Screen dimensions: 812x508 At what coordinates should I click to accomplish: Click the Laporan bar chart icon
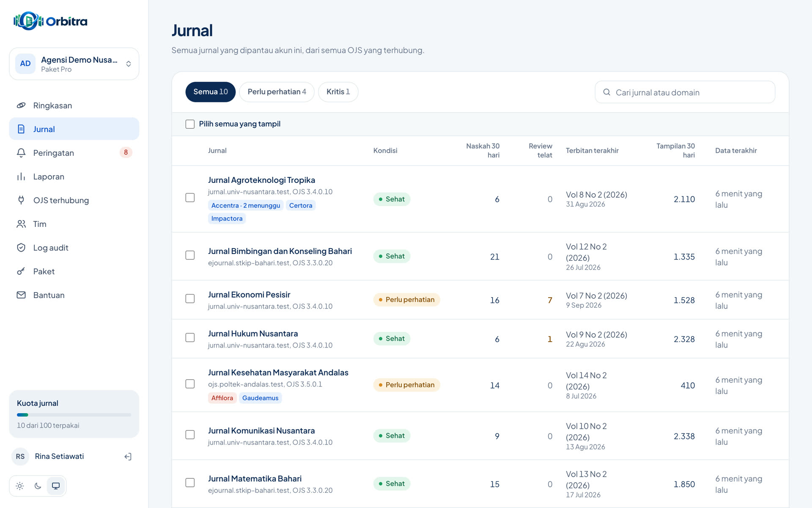tap(21, 177)
